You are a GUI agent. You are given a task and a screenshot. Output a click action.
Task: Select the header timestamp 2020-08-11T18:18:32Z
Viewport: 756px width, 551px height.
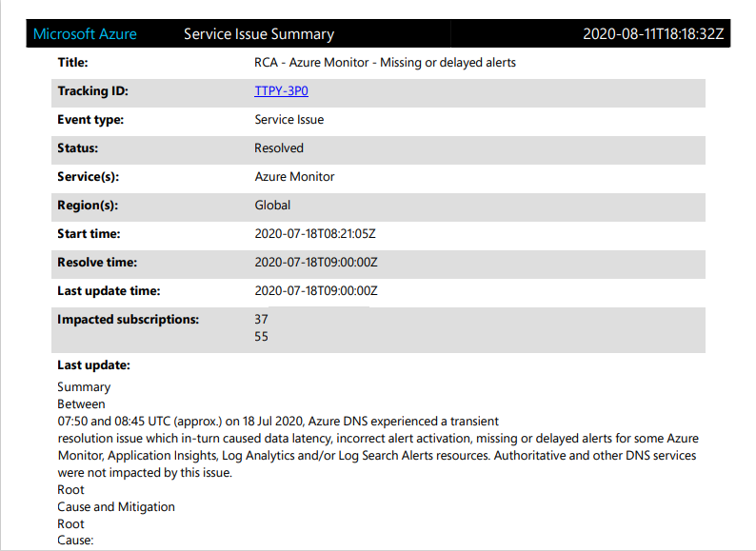[653, 33]
